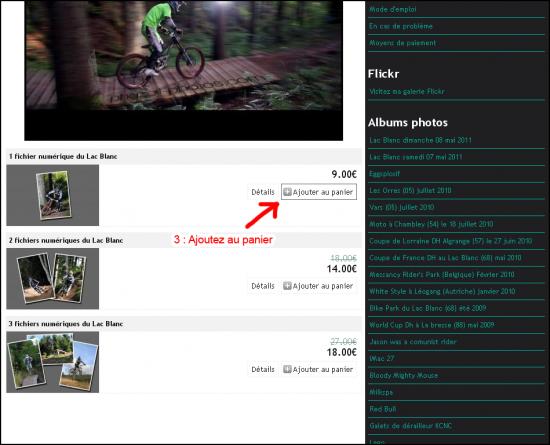Click the 1 fichier numérique product thumbnail
The image size is (550, 445).
point(53,195)
